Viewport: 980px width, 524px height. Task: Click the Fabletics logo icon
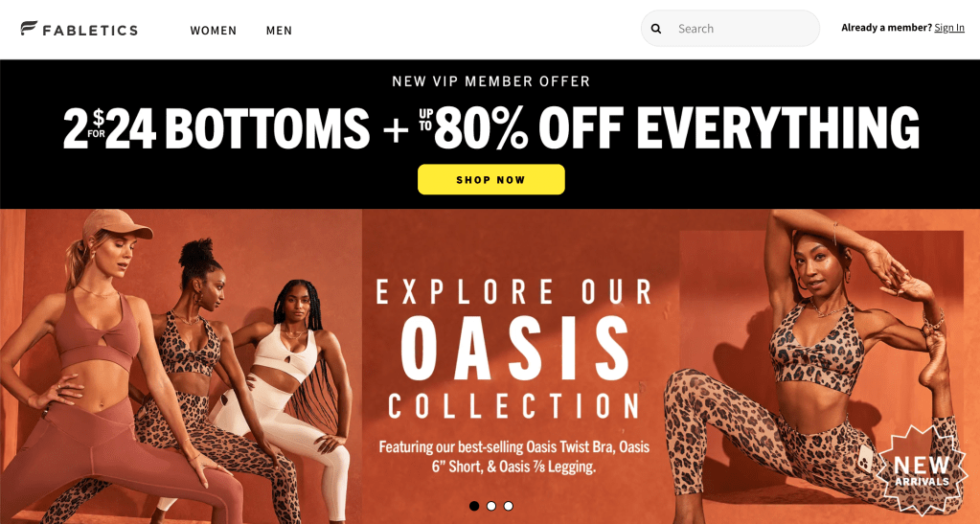[x=29, y=28]
